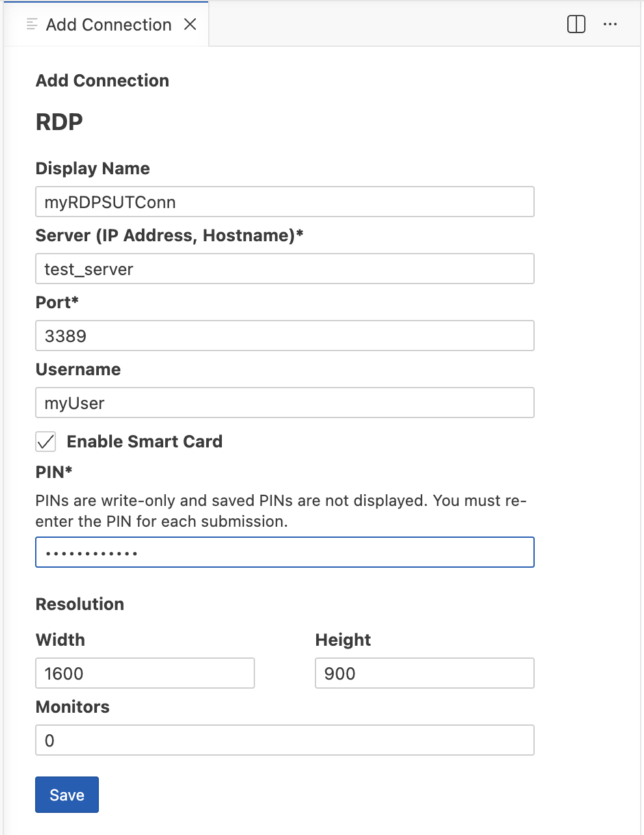
Task: Click the Add Connection page heading
Action: [102, 81]
